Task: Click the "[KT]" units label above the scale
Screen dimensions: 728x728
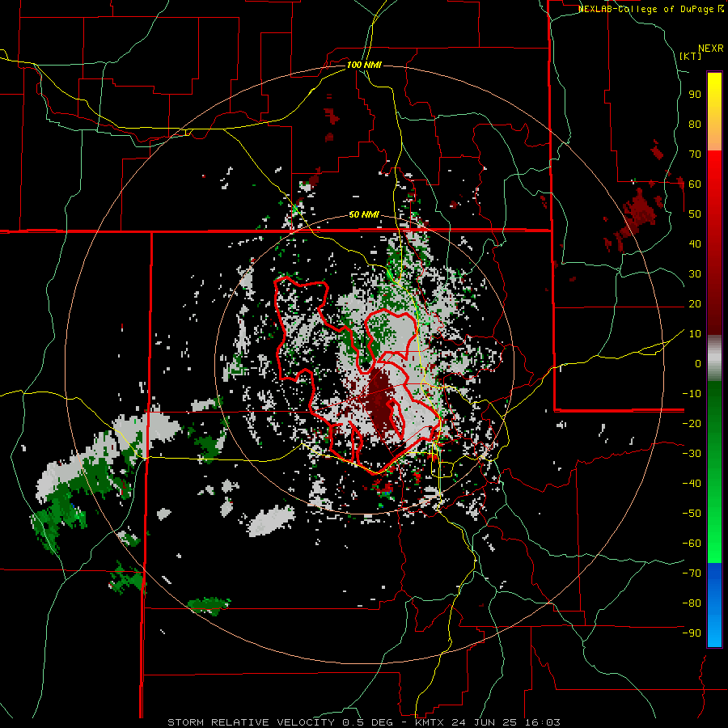Action: point(691,56)
